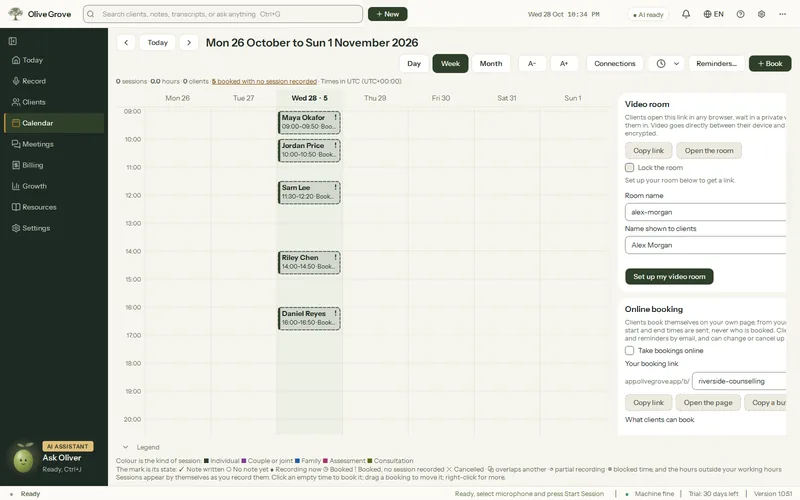Click Trial: 30 days left status

tap(713, 493)
